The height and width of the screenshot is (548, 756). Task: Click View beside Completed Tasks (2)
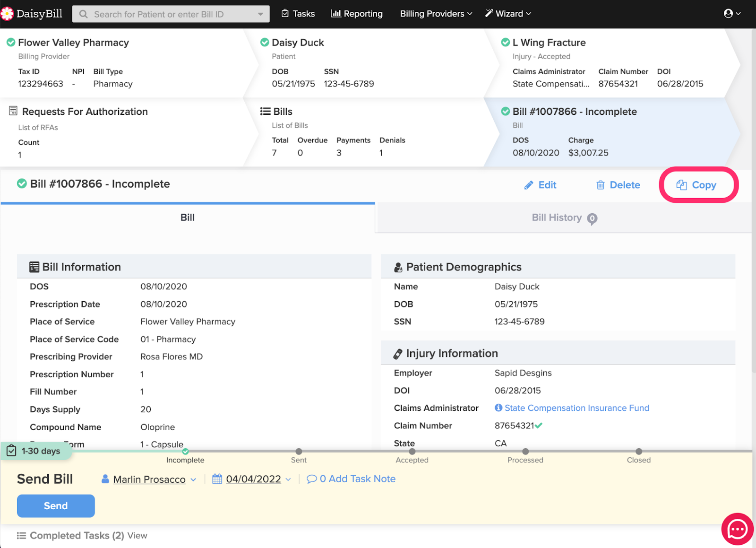coord(137,536)
